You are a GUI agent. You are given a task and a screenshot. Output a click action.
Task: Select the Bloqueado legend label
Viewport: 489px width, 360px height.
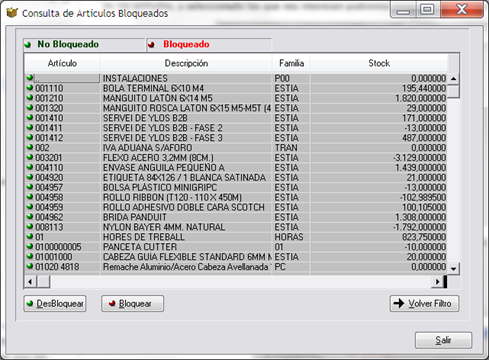point(186,44)
